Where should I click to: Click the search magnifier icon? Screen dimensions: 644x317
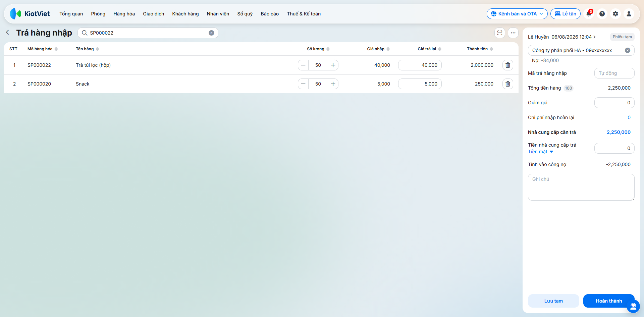[85, 33]
